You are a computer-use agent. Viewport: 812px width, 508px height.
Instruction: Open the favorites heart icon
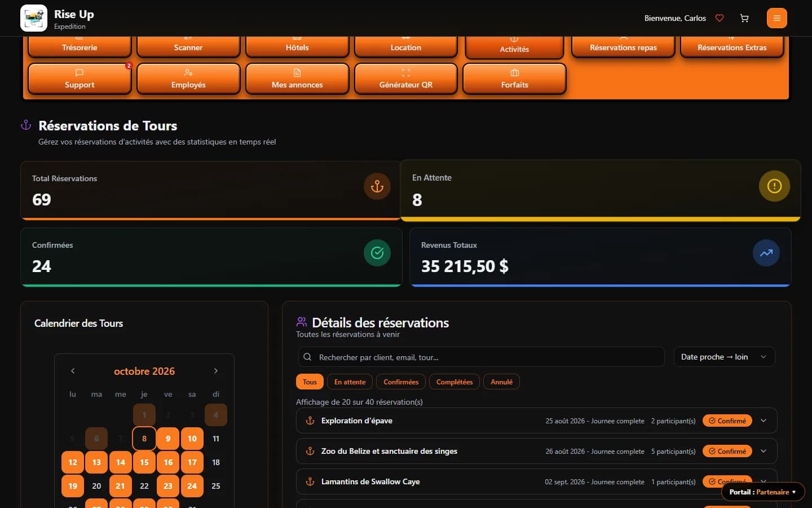coord(720,18)
